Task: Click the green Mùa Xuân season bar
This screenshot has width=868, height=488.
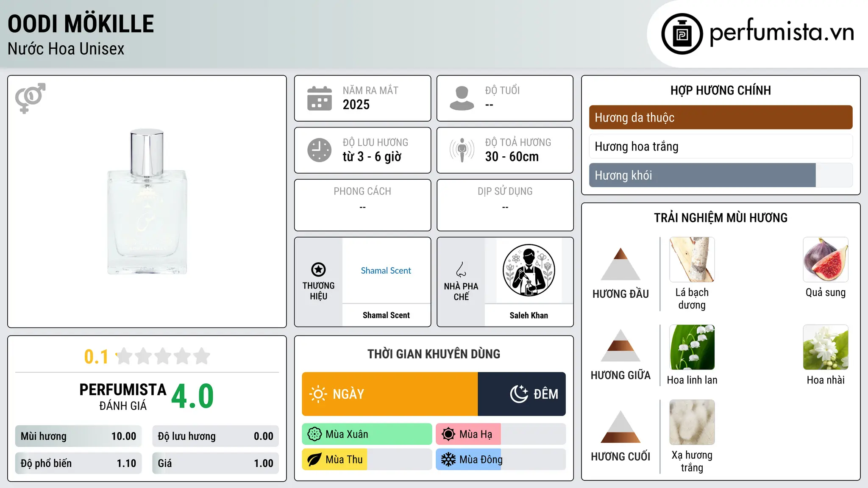Action: coord(367,434)
